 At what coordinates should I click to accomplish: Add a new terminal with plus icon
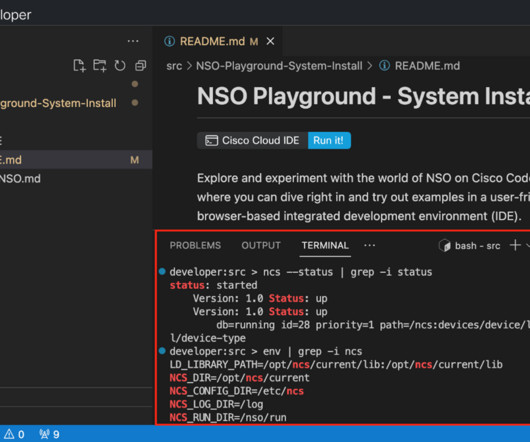pos(515,245)
